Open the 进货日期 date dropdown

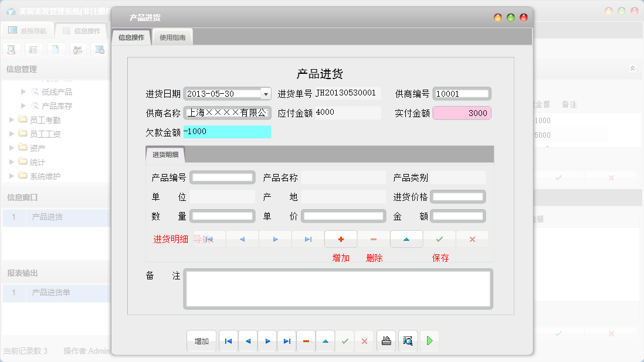pyautogui.click(x=265, y=93)
